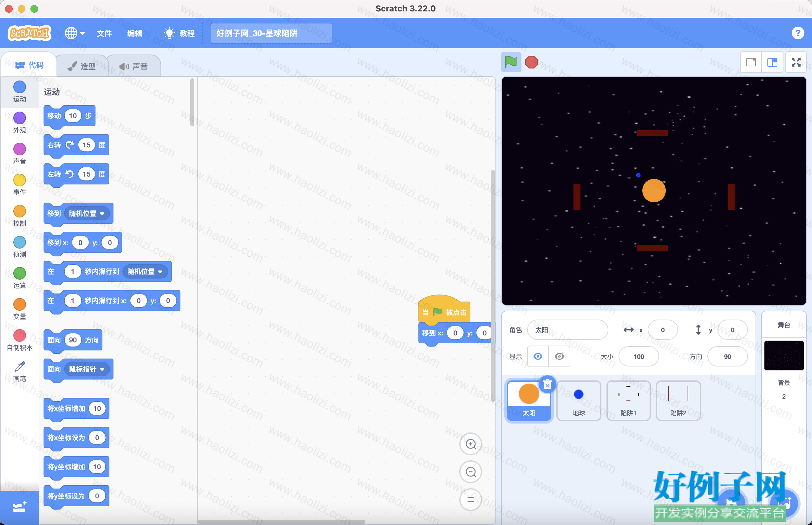
Task: Open the add extension button
Action: tap(19, 507)
